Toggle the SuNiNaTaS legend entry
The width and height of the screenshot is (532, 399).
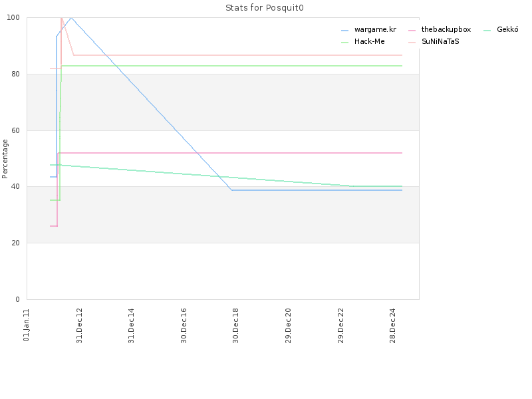click(434, 42)
